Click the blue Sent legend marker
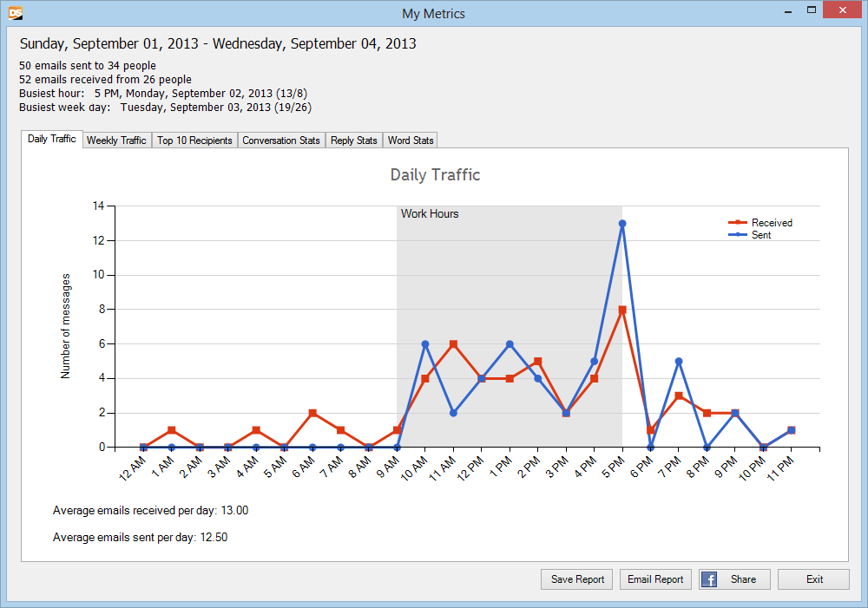Screen dimensions: 868x608 pyautogui.click(x=737, y=235)
